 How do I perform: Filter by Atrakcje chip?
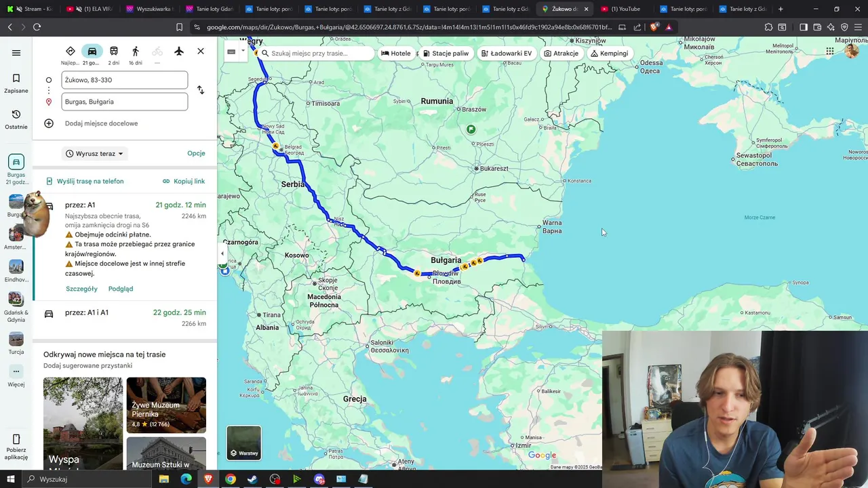pyautogui.click(x=561, y=54)
